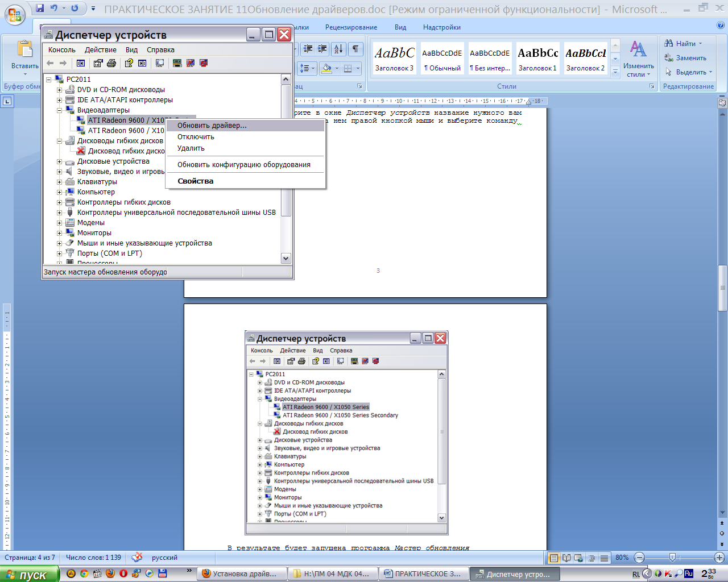Click line spacing icon in ribbon
Image resolution: width=728 pixels, height=582 pixels.
click(x=307, y=68)
